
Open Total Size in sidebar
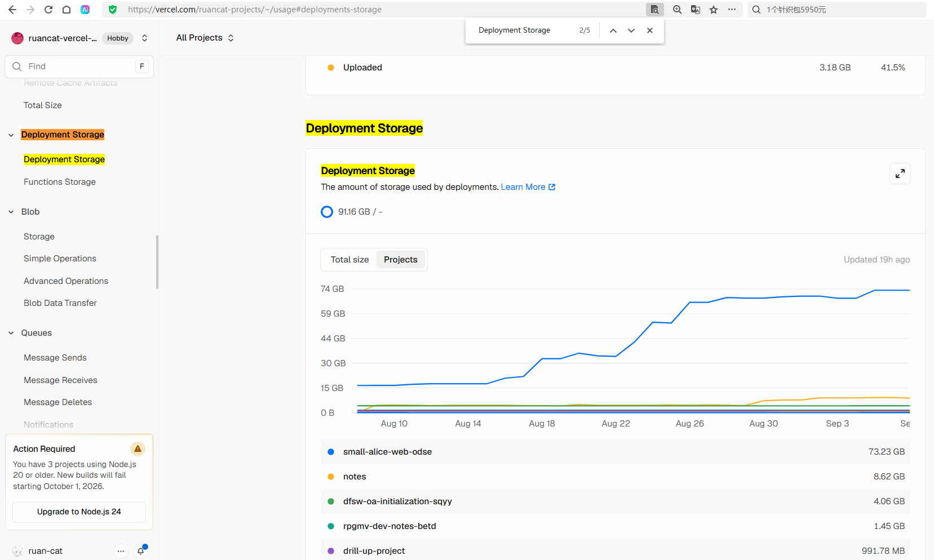[x=43, y=105]
